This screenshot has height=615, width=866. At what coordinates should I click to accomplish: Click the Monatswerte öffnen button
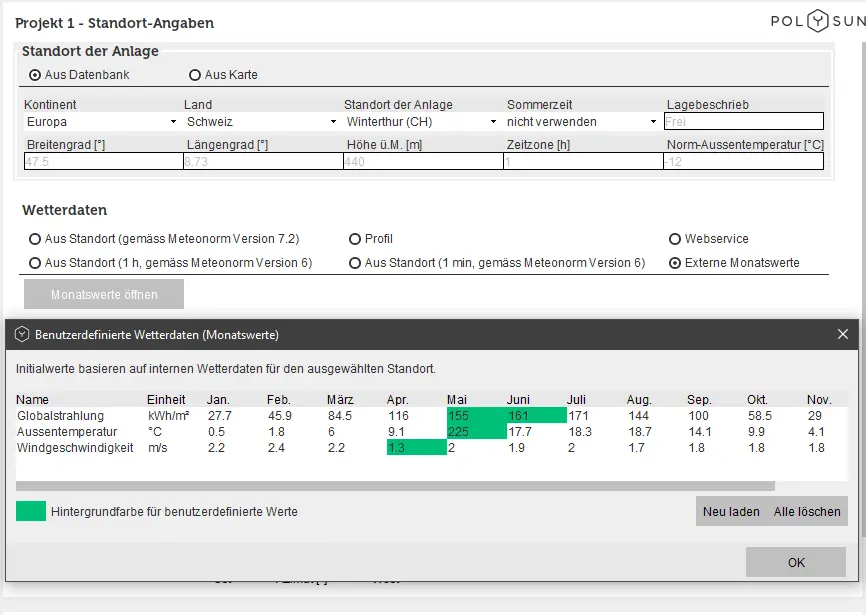(104, 294)
